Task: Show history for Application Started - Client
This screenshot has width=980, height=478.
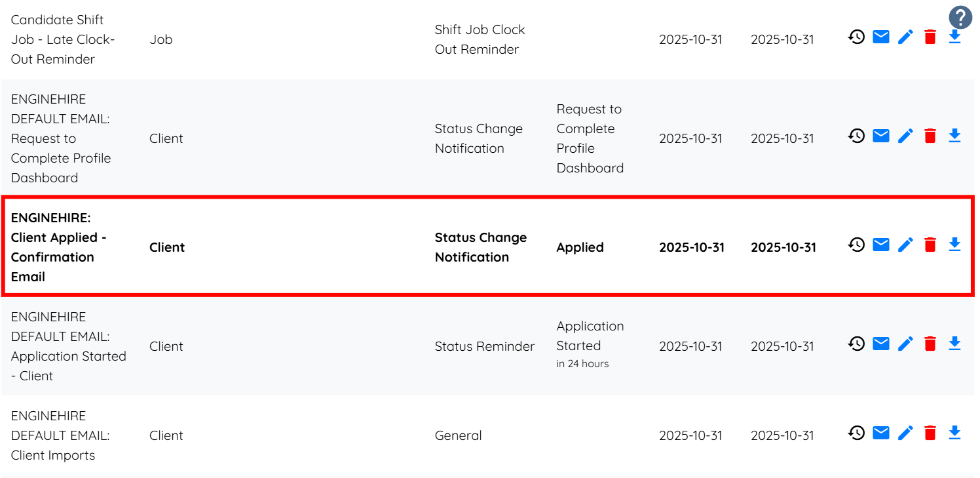Action: click(x=856, y=344)
